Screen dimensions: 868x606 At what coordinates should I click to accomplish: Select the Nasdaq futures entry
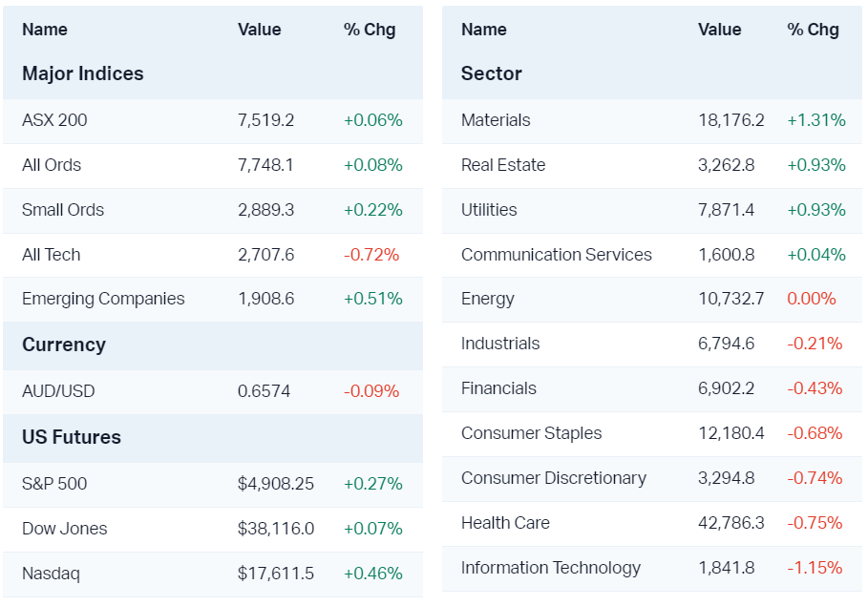tap(52, 574)
